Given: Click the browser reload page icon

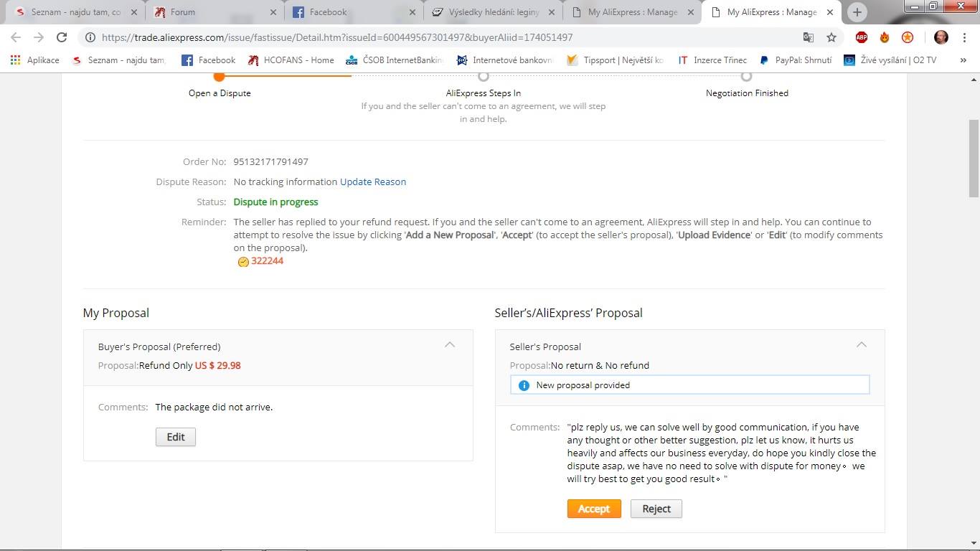Looking at the screenshot, I should point(62,37).
